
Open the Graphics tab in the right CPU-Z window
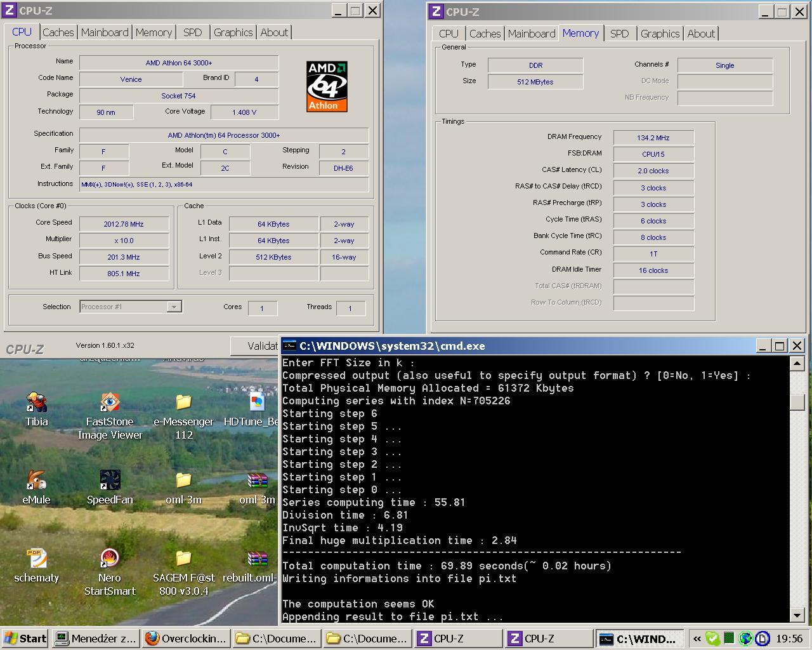click(x=660, y=34)
